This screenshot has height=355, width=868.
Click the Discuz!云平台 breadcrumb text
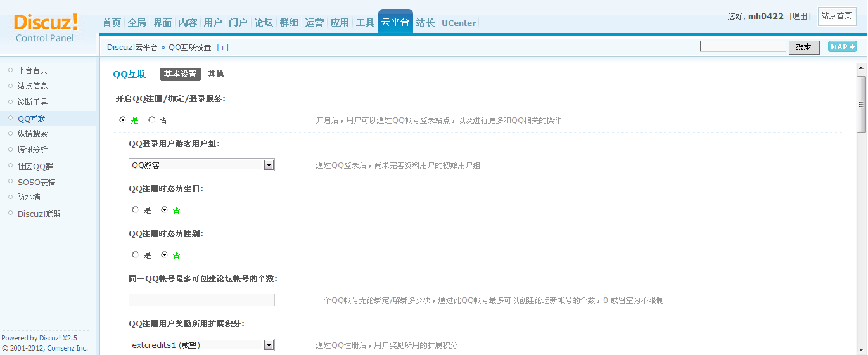pos(132,48)
